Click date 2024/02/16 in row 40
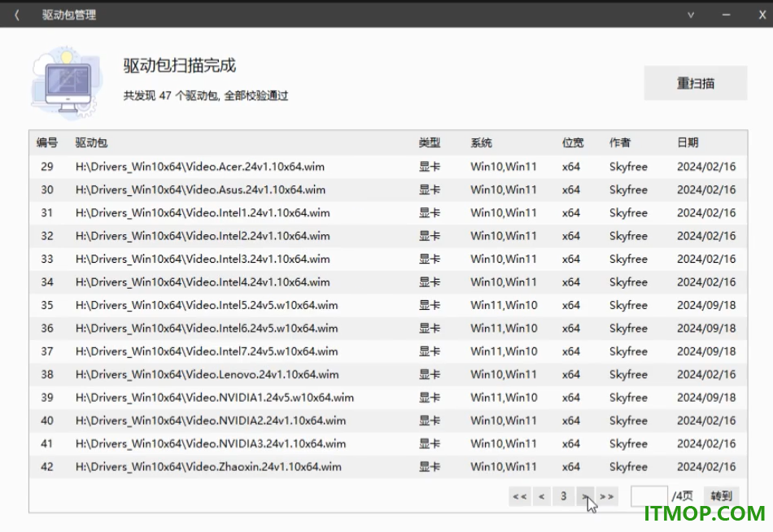 click(706, 421)
